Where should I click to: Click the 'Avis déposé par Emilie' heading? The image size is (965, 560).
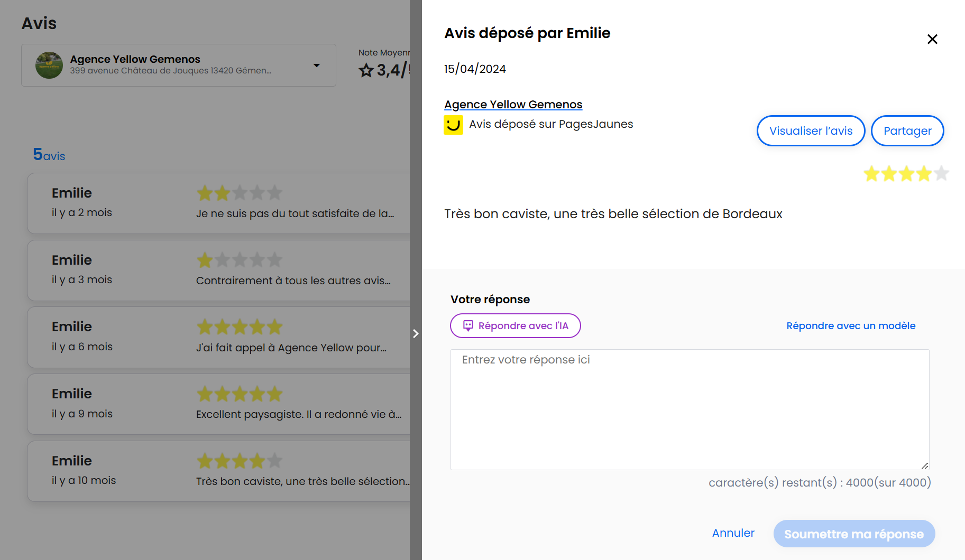527,33
